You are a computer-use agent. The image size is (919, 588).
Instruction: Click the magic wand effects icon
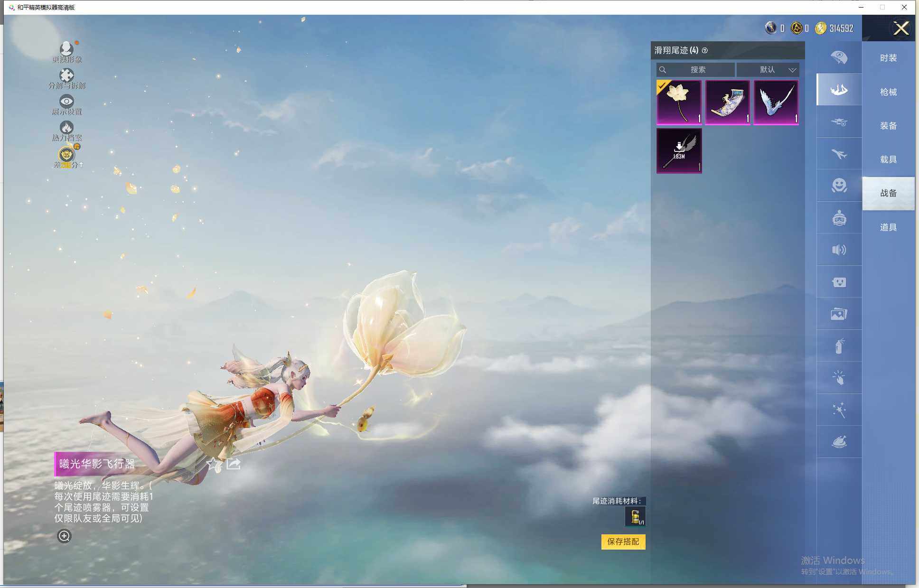pos(839,410)
